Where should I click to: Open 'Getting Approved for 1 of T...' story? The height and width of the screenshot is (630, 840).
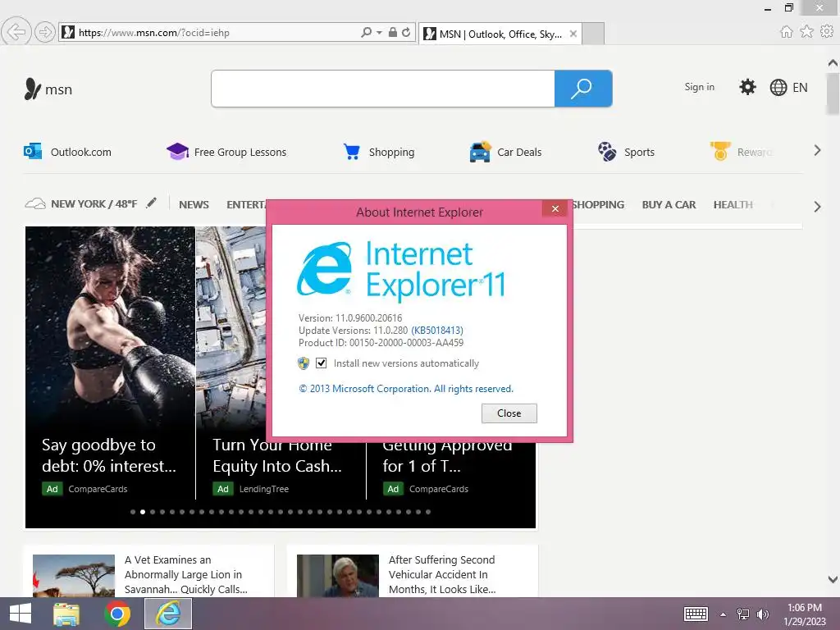pos(447,456)
